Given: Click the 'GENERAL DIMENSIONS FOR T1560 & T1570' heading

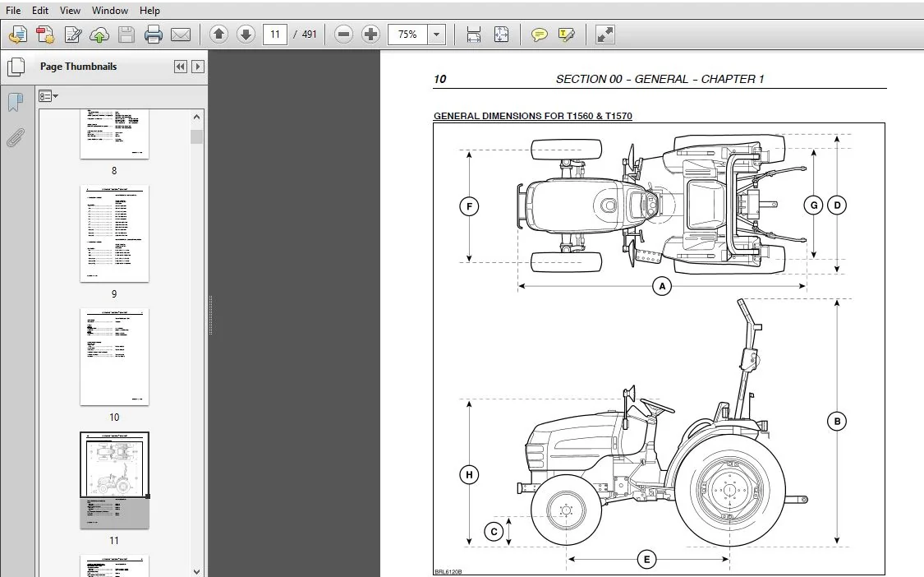Looking at the screenshot, I should click(533, 116).
